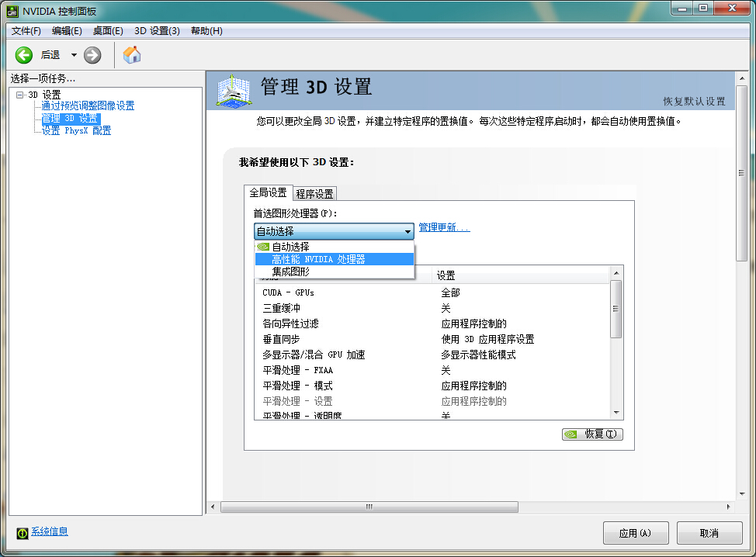Open the 编辑(E) menu
This screenshot has height=557, width=756.
[x=67, y=31]
